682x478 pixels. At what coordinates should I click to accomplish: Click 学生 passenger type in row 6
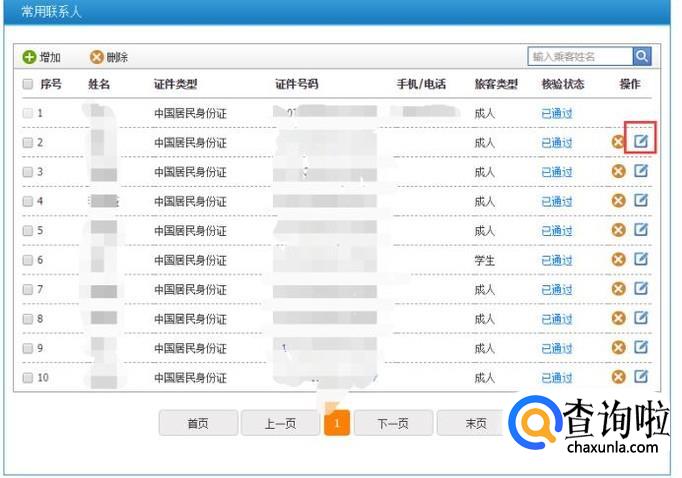485,260
